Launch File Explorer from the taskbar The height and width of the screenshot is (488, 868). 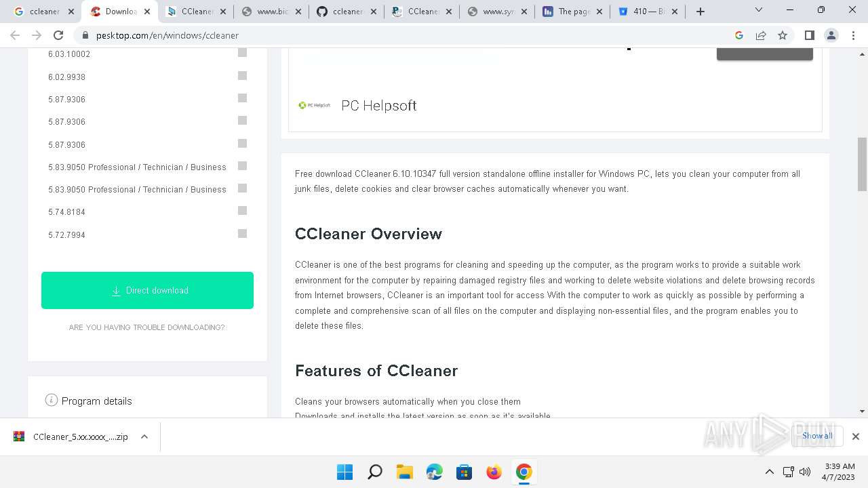[404, 472]
